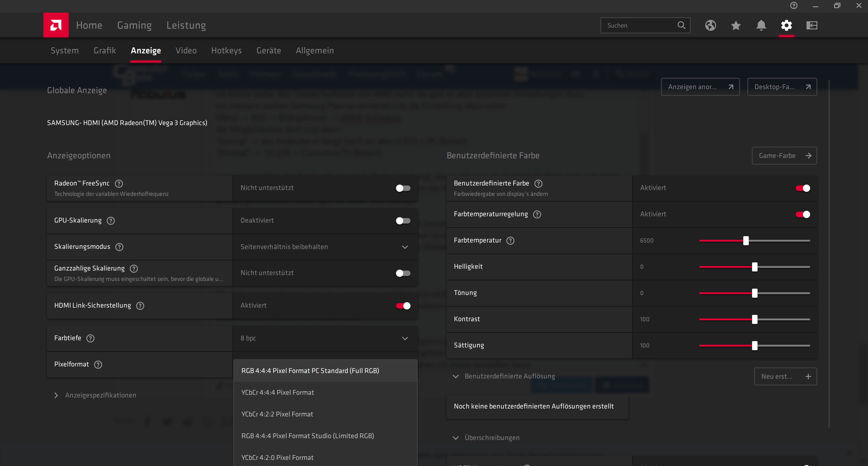Click the AMD logo home icon

tap(56, 25)
